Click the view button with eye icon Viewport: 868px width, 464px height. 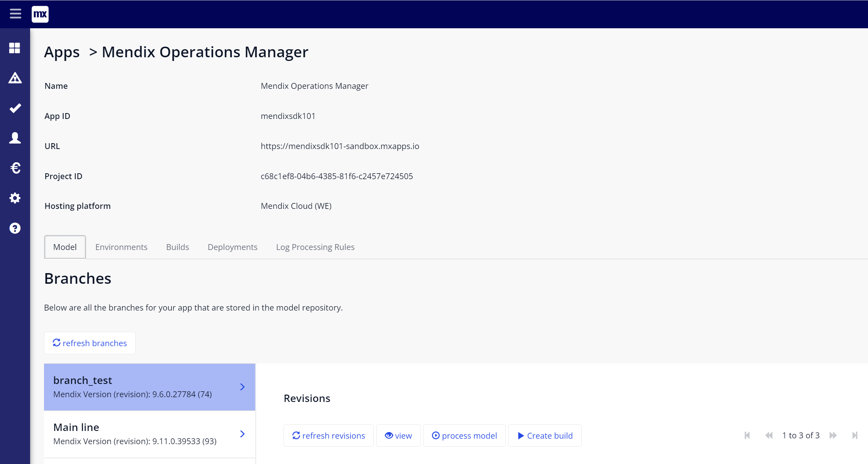coord(398,435)
